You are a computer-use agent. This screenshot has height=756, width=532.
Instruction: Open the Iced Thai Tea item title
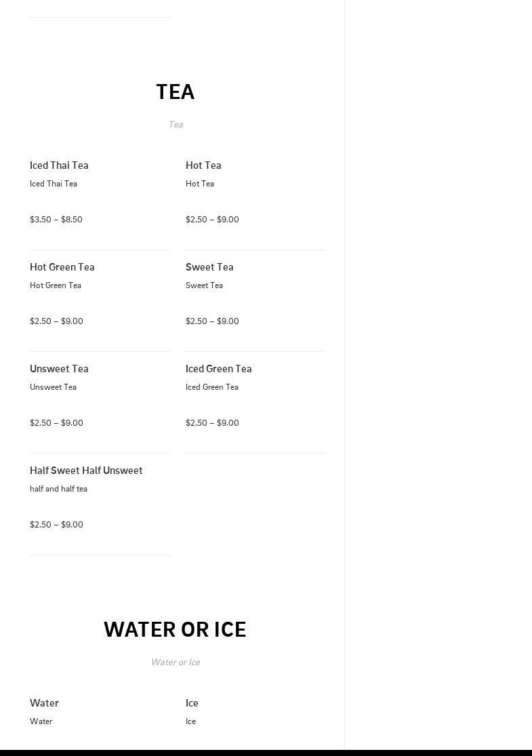(x=59, y=165)
